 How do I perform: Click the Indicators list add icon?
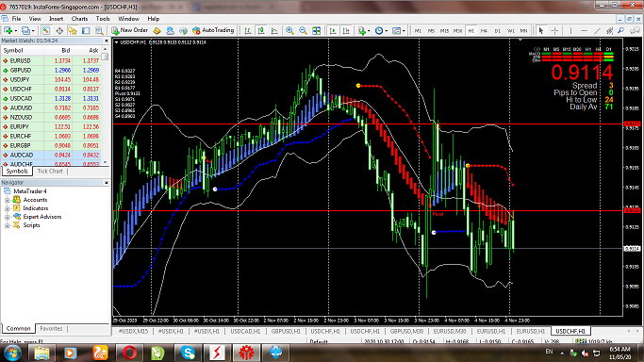coord(362,30)
